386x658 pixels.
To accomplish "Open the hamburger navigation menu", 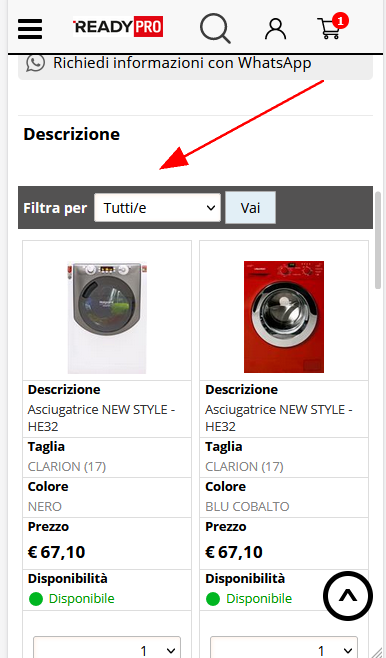I will tap(30, 29).
